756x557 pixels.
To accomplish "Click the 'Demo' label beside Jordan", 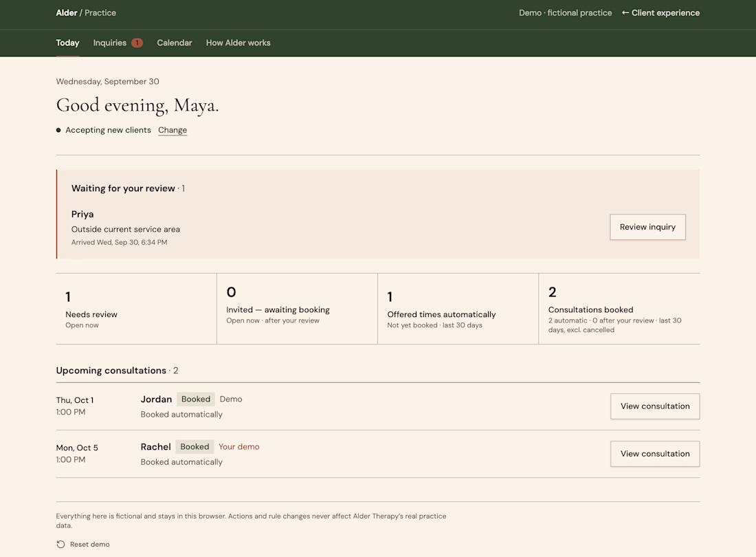I will click(x=231, y=400).
